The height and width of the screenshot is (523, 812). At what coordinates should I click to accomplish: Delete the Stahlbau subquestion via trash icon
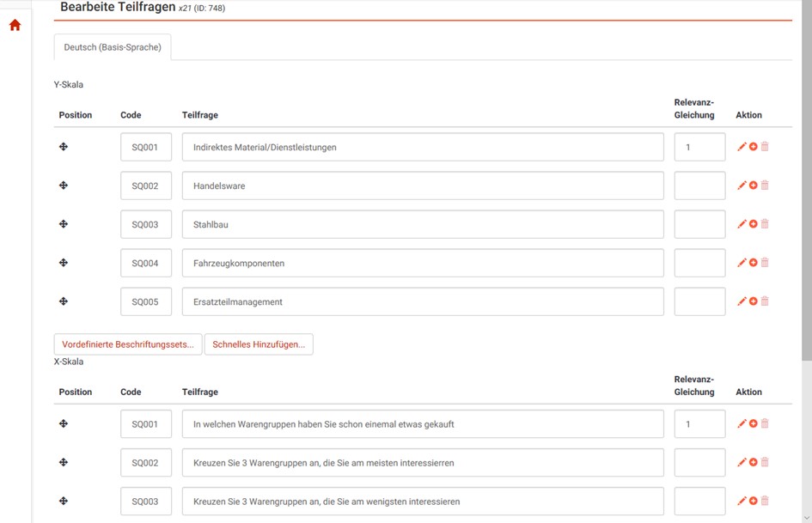[765, 224]
